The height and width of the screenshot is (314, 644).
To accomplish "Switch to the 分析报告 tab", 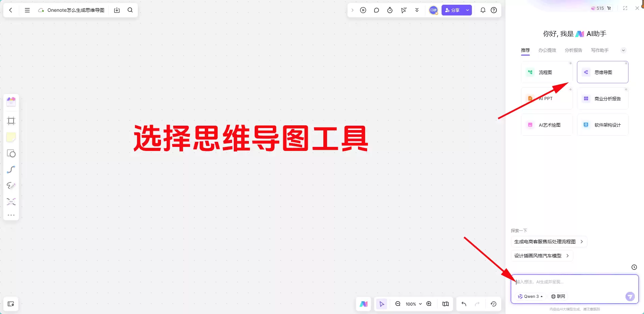I will click(x=574, y=50).
